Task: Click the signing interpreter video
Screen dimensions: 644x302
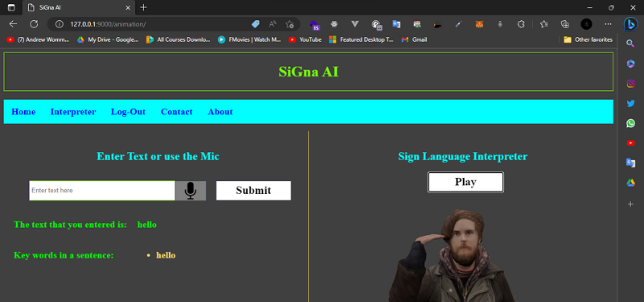Action: (452, 255)
